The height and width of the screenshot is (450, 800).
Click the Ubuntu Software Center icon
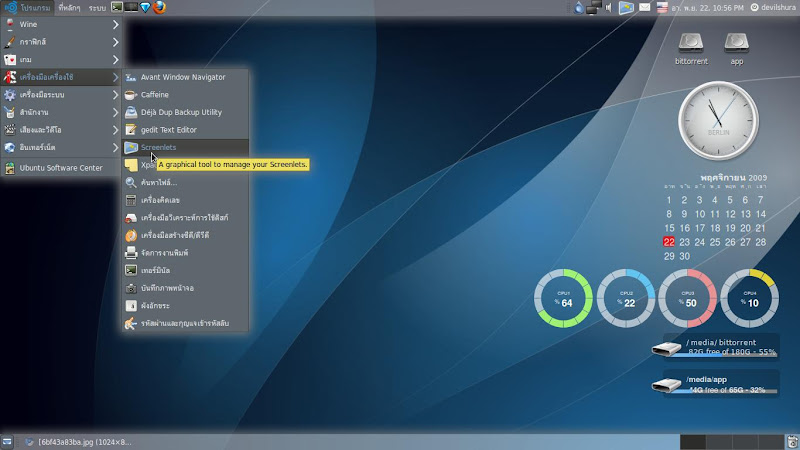coord(10,168)
